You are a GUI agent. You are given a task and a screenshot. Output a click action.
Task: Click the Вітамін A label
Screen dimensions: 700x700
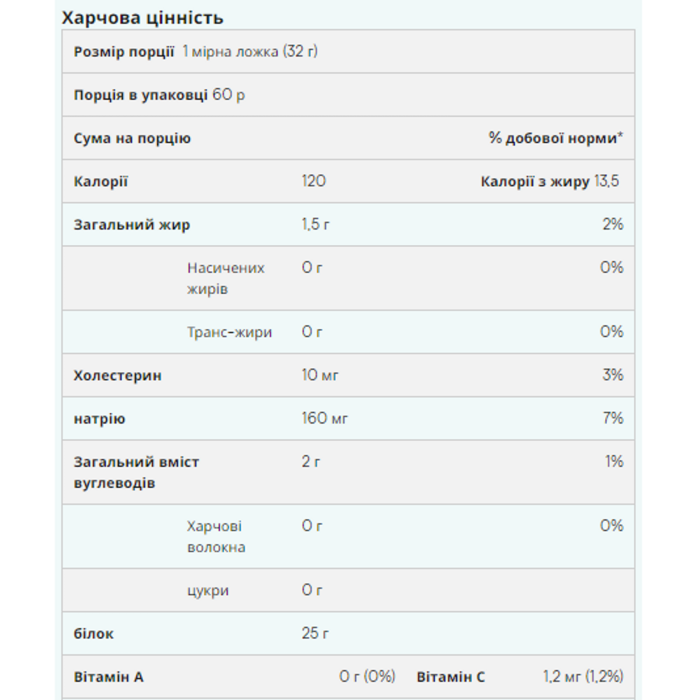pos(108,677)
